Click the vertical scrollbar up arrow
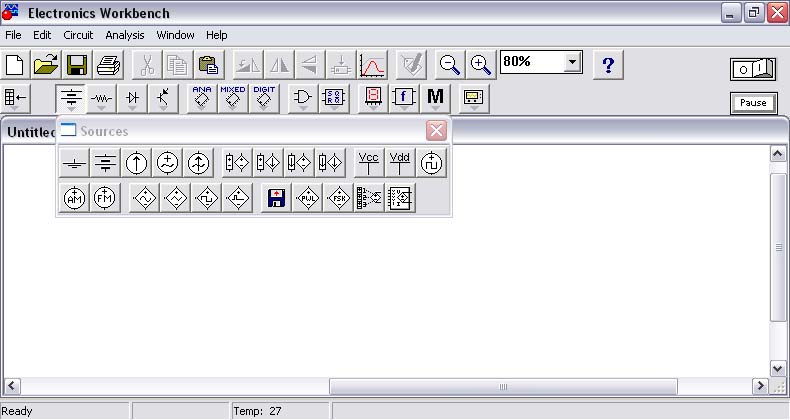 pyautogui.click(x=778, y=153)
